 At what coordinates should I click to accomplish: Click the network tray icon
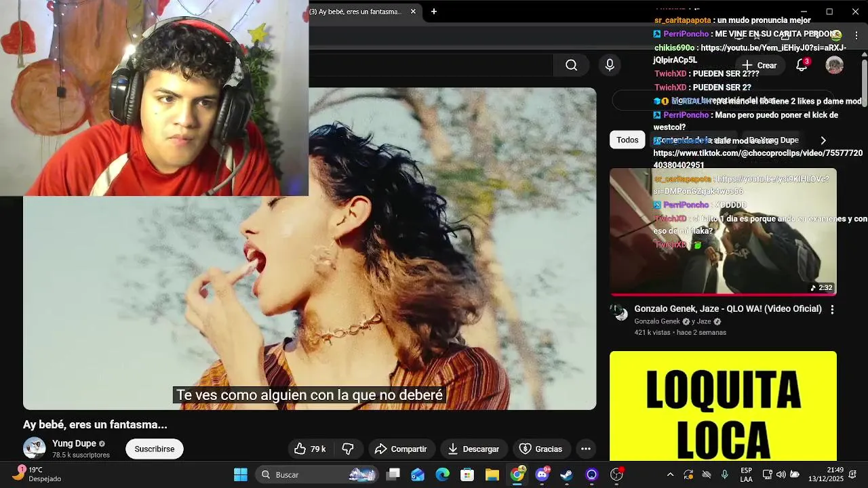768,474
